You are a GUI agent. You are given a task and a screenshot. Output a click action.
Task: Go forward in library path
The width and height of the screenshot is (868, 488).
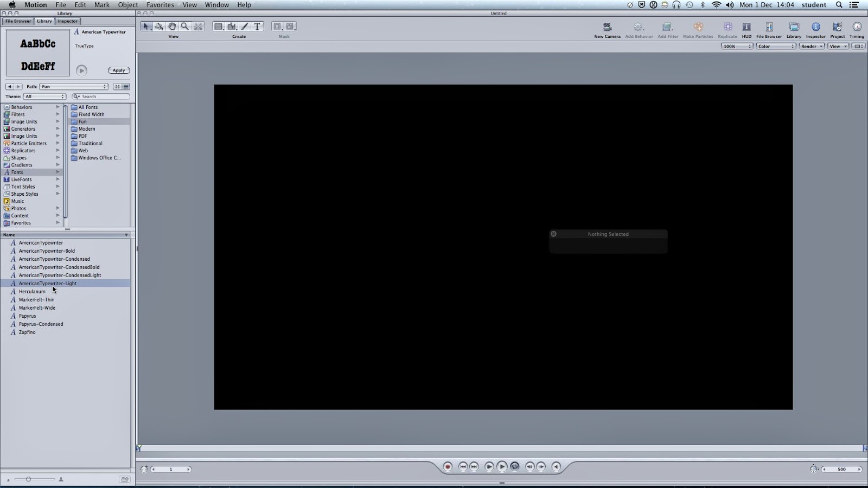point(18,87)
